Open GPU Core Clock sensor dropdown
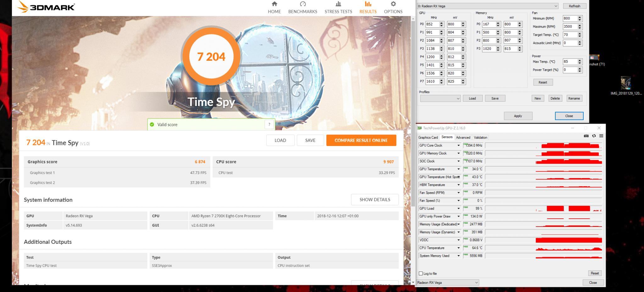Viewport: 644px width, 292px height. tap(458, 145)
